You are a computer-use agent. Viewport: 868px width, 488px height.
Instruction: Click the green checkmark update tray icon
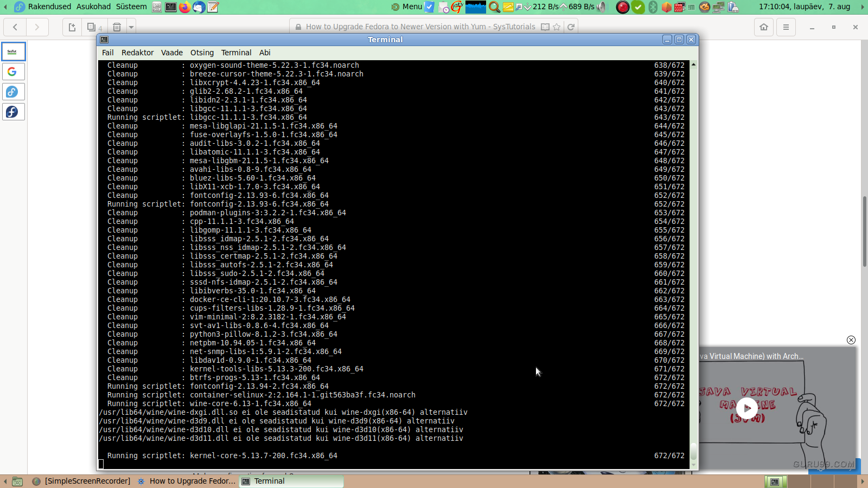point(638,7)
